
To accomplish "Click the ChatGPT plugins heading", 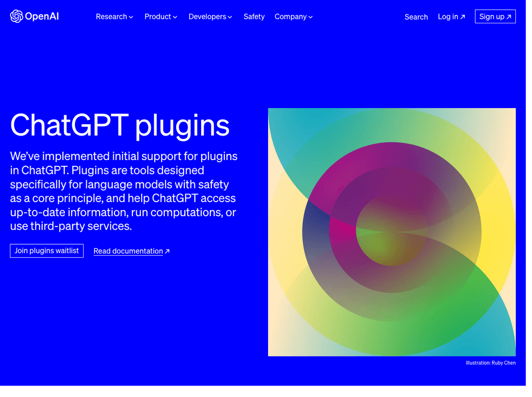I will click(119, 125).
